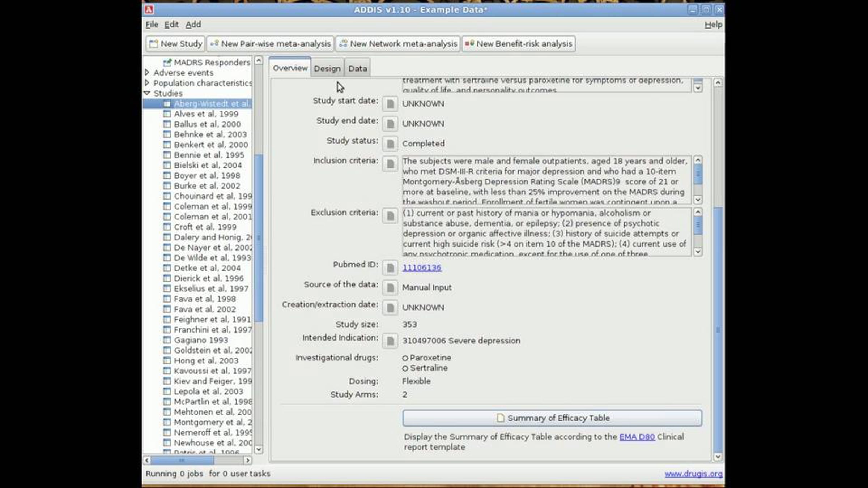Open the Add menu

[x=193, y=25]
